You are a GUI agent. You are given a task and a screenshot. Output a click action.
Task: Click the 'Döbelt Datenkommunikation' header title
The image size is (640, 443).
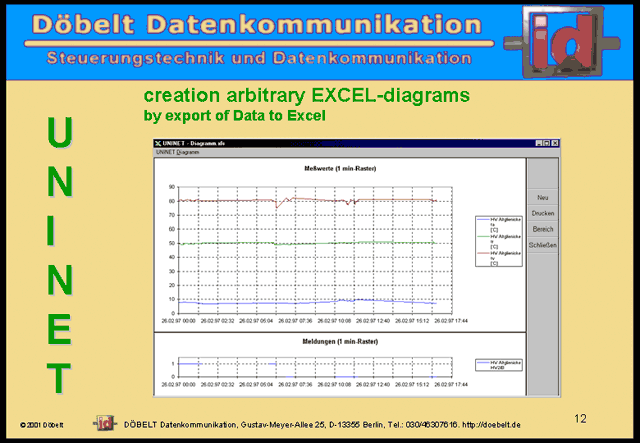[x=257, y=24]
